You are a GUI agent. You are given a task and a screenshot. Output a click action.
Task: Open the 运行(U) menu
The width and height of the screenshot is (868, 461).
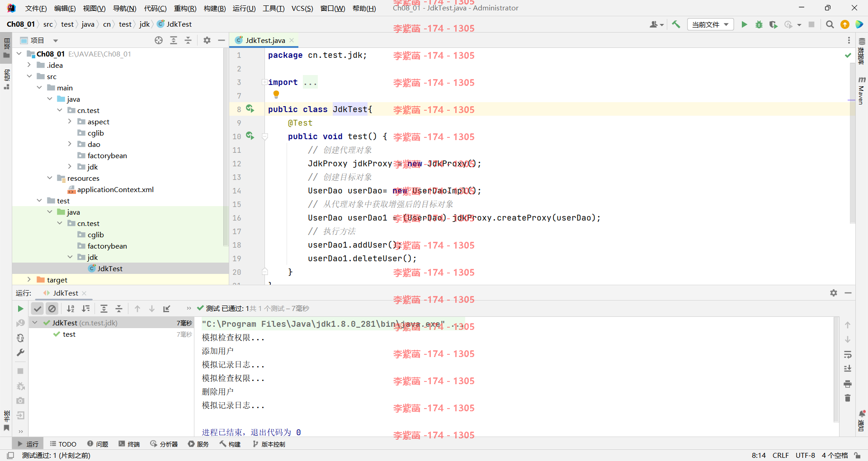(244, 8)
